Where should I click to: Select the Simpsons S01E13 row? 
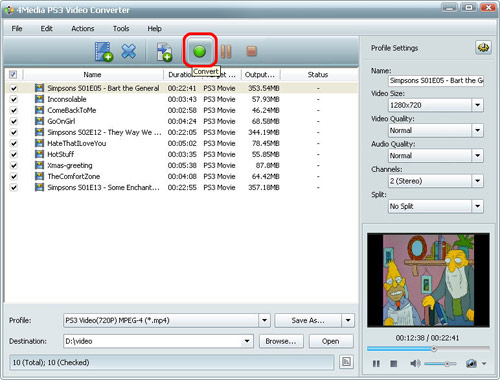[x=181, y=187]
